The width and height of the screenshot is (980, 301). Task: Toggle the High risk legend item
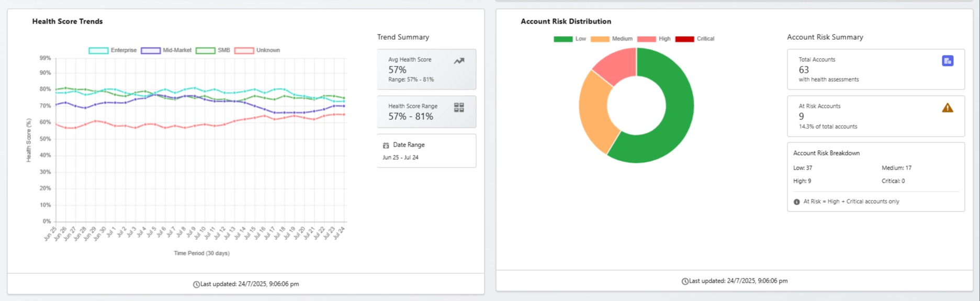coord(654,39)
